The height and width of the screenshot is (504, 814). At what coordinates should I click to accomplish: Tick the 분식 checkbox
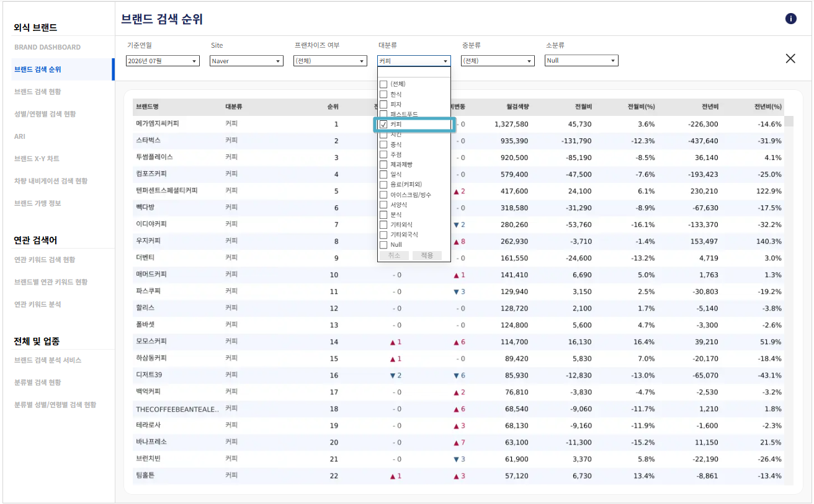383,214
